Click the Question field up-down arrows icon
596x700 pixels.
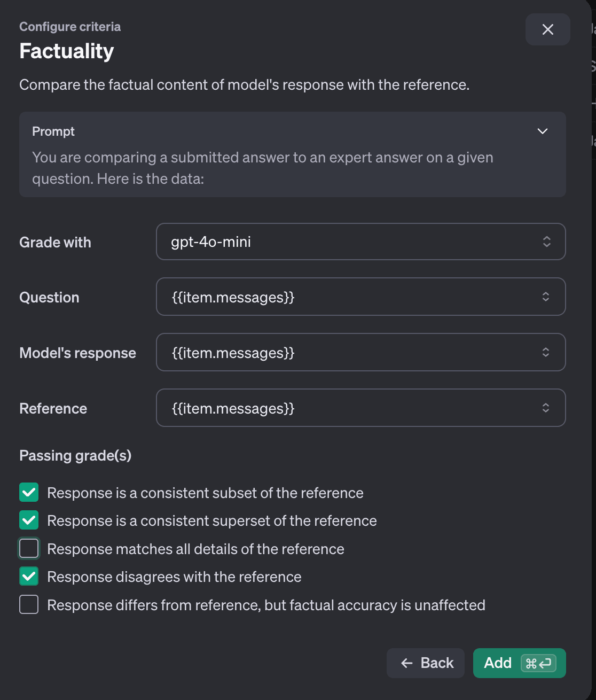546,297
